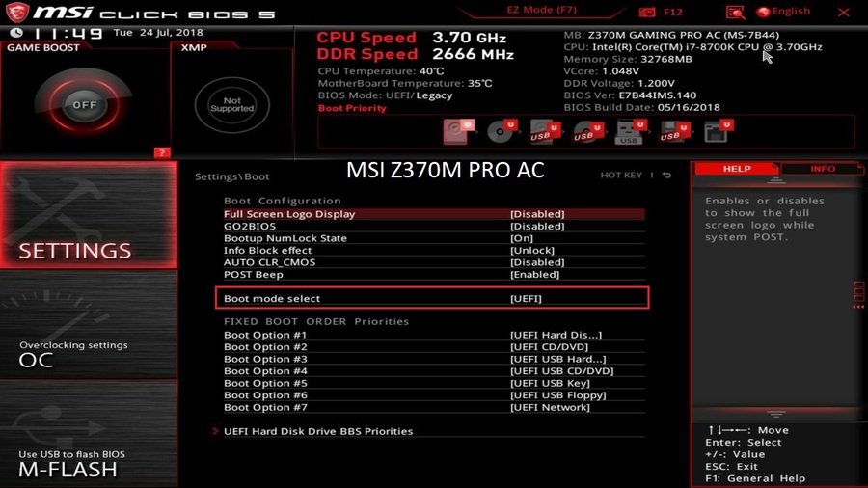Expand UEFI Hard Disk Drive BBS Priorities
Image resolution: width=868 pixels, height=488 pixels.
click(318, 431)
